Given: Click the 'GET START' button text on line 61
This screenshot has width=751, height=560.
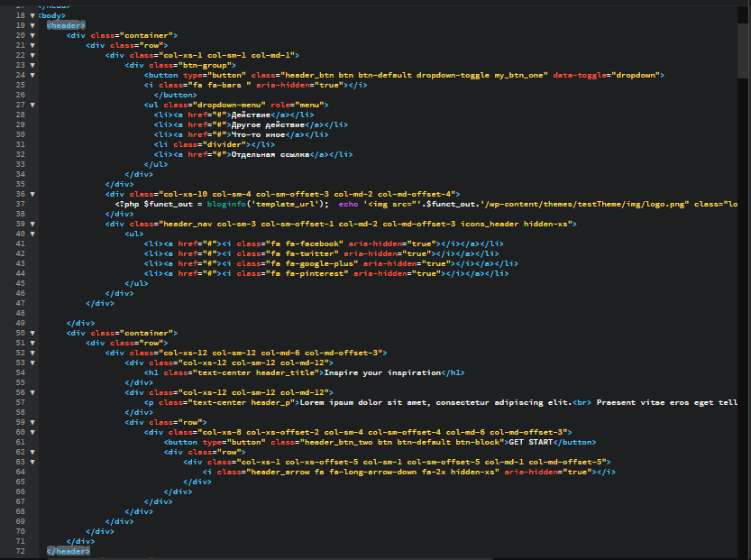Looking at the screenshot, I should coord(531,442).
